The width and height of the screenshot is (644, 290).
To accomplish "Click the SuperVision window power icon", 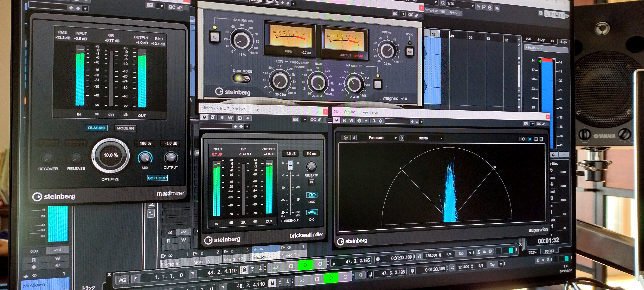I will [x=337, y=120].
